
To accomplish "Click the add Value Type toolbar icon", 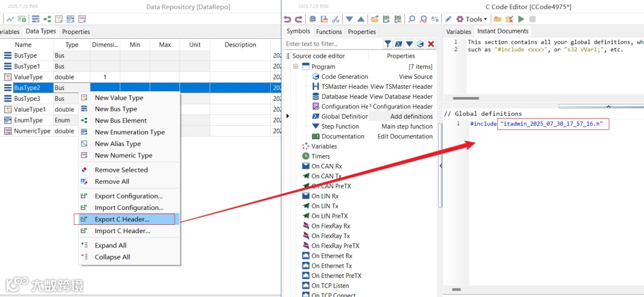I will coord(58,19).
